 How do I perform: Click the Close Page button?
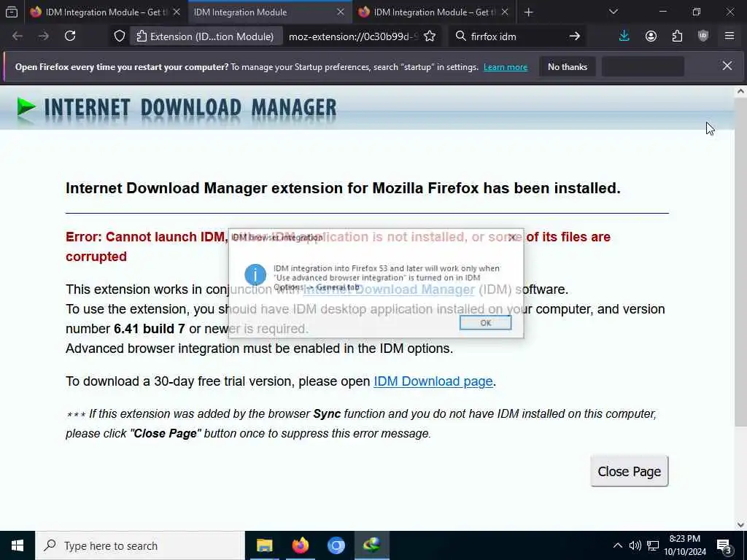(x=630, y=472)
